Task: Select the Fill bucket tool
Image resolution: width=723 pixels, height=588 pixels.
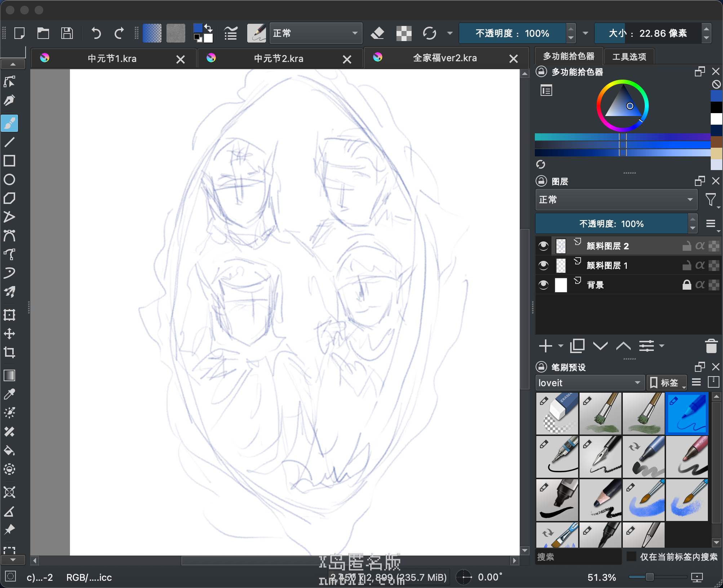Action: (x=9, y=450)
